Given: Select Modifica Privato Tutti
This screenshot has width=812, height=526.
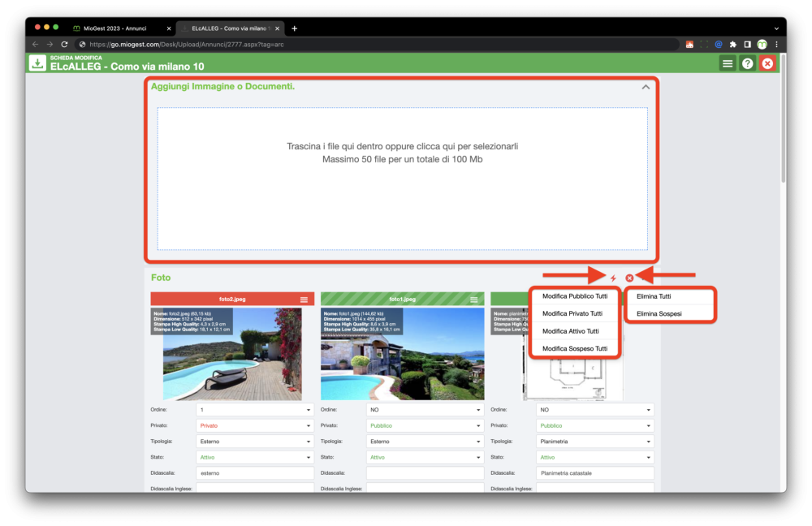Looking at the screenshot, I should click(x=575, y=314).
